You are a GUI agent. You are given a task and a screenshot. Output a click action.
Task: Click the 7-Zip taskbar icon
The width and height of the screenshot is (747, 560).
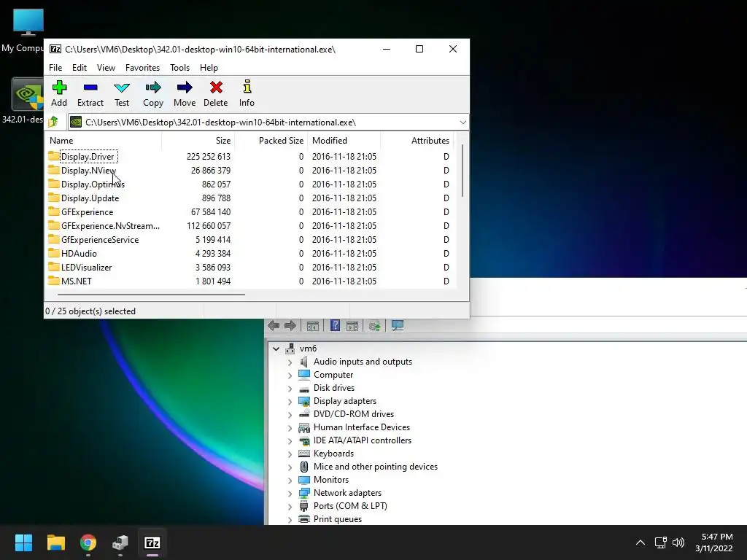(x=152, y=542)
